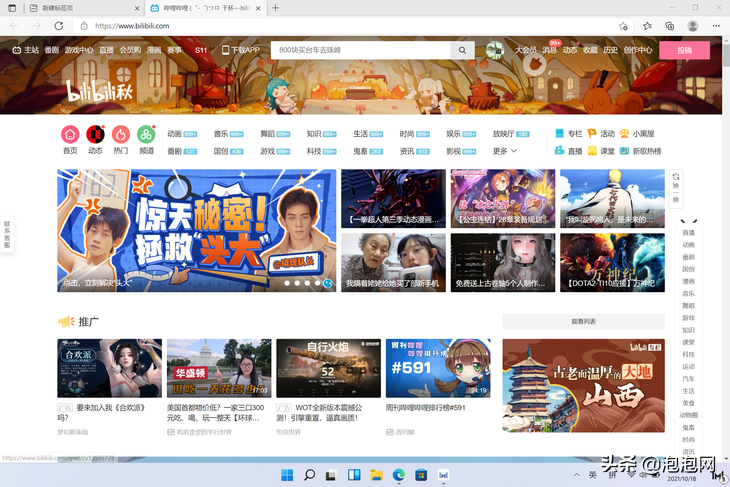Open the 专栏 column shortcut
730x487 pixels.
pos(568,134)
